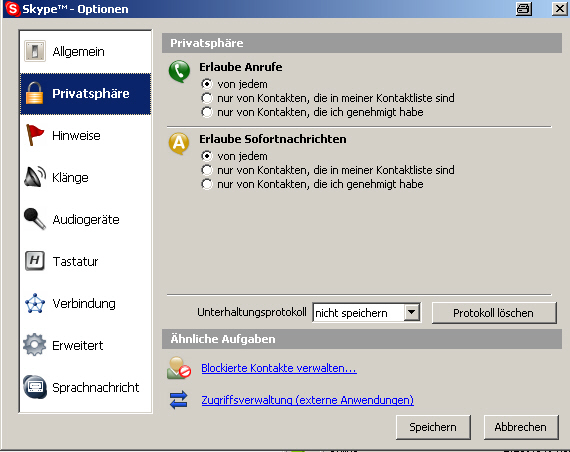
Task: Allow calls only from approved contacts
Action: [x=206, y=112]
